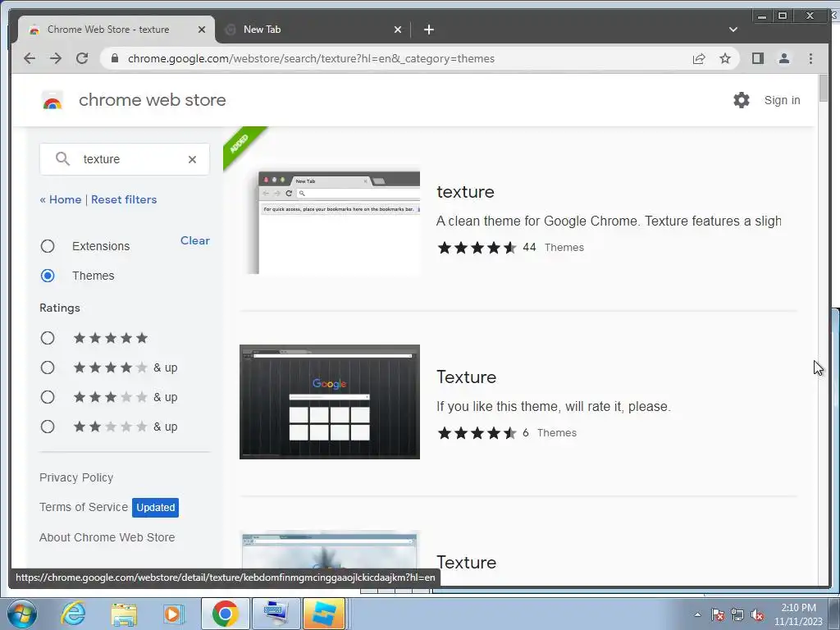Open the Privacy Policy link
The width and height of the screenshot is (840, 630).
76,477
